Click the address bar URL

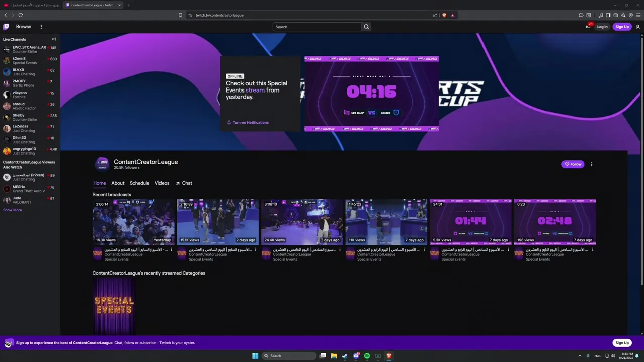coord(219,15)
